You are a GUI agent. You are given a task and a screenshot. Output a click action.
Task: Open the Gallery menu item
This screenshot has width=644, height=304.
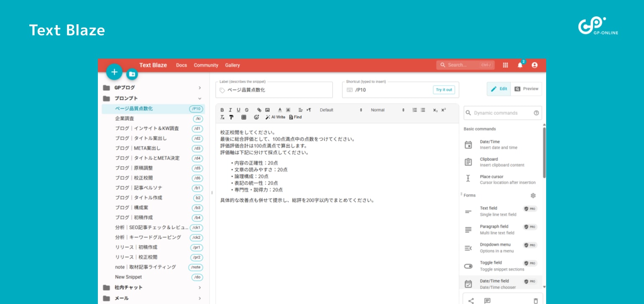[x=233, y=65]
